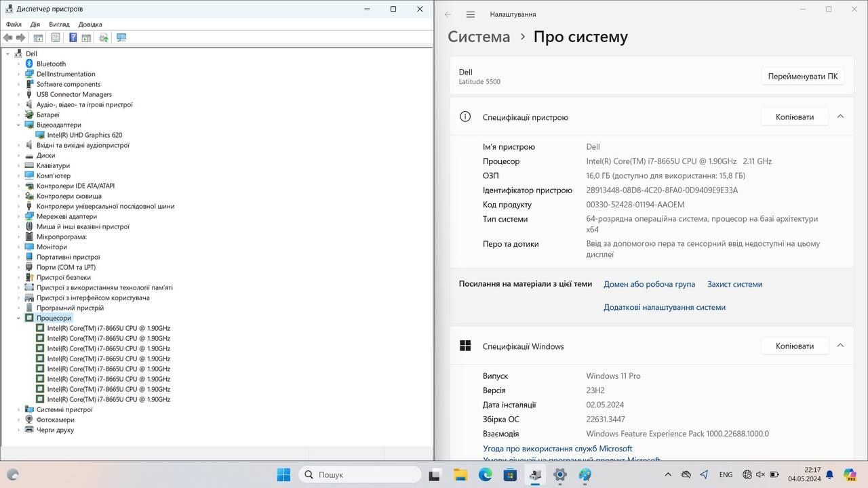Collapse the Процесори category
Screen dimensions: 868x488
[19, 318]
